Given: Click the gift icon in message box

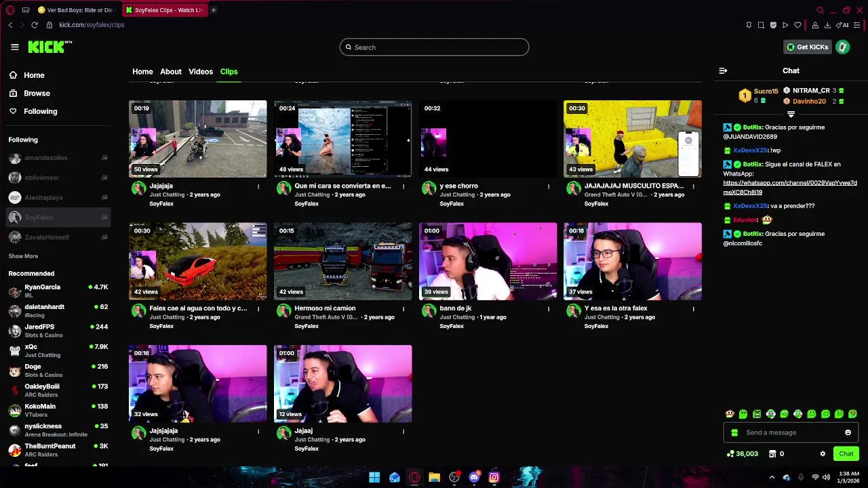Looking at the screenshot, I should coord(734,432).
